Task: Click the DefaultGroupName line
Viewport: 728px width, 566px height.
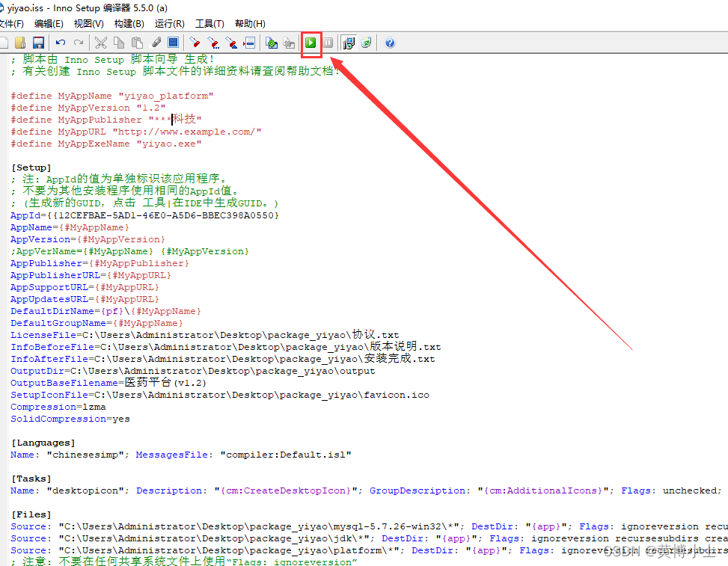Action: pyautogui.click(x=97, y=323)
